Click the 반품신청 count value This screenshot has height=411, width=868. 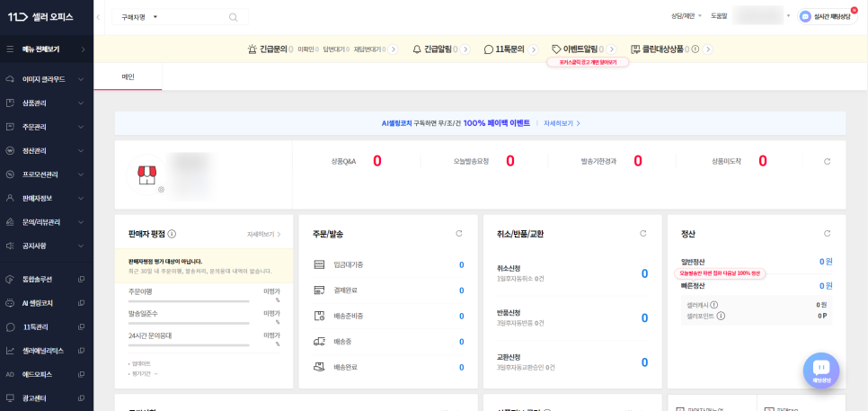click(x=644, y=318)
